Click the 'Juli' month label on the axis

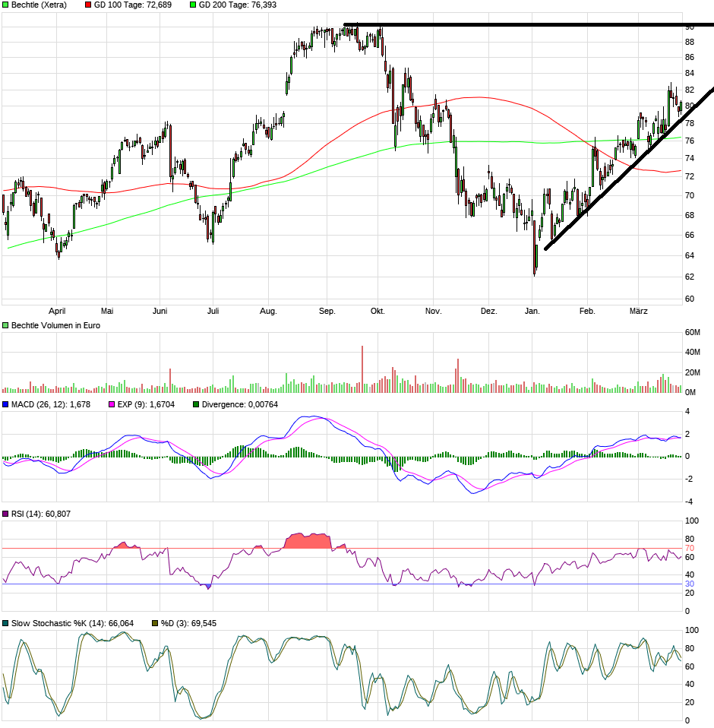pos(213,311)
